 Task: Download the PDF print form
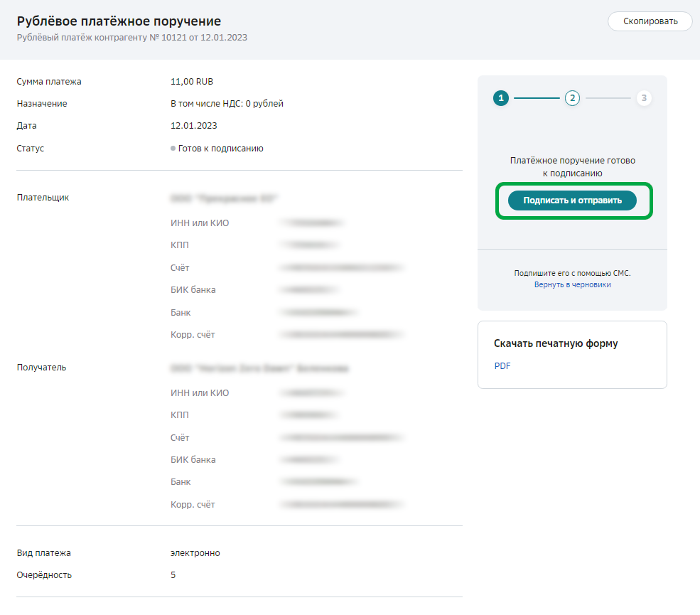(x=502, y=366)
